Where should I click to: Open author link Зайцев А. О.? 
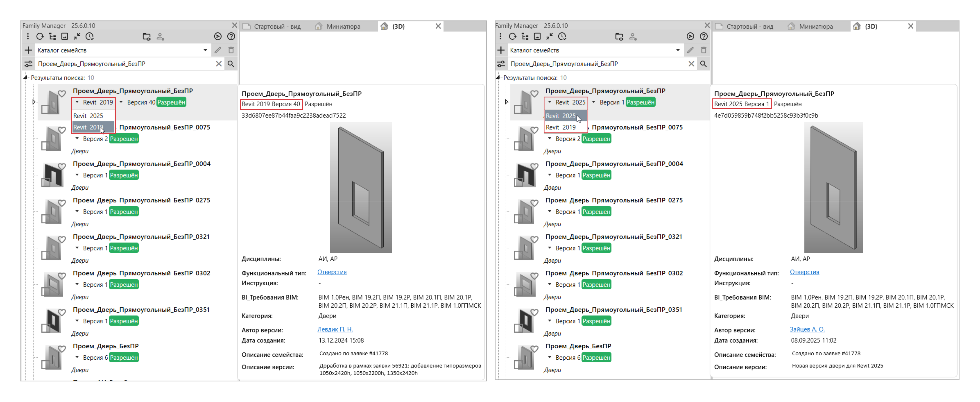[x=807, y=330]
